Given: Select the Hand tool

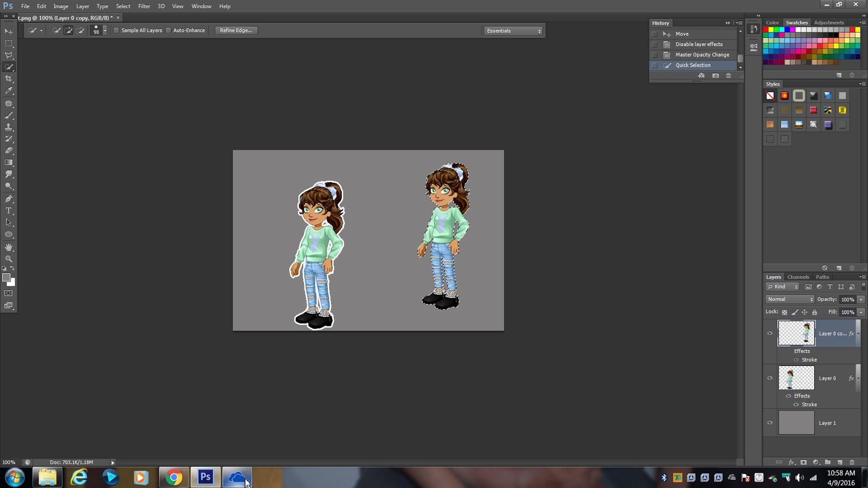Looking at the screenshot, I should coord(9,247).
